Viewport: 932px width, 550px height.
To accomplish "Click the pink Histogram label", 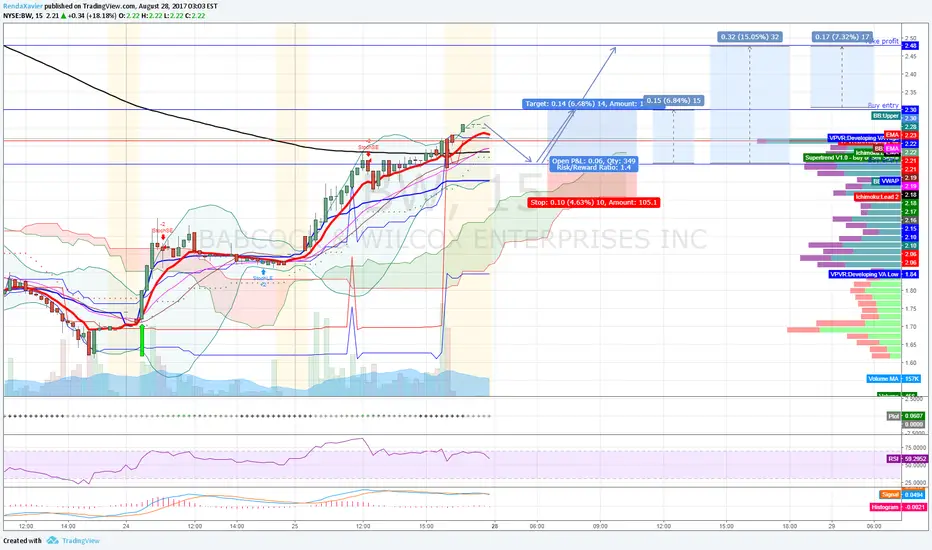I will (884, 507).
